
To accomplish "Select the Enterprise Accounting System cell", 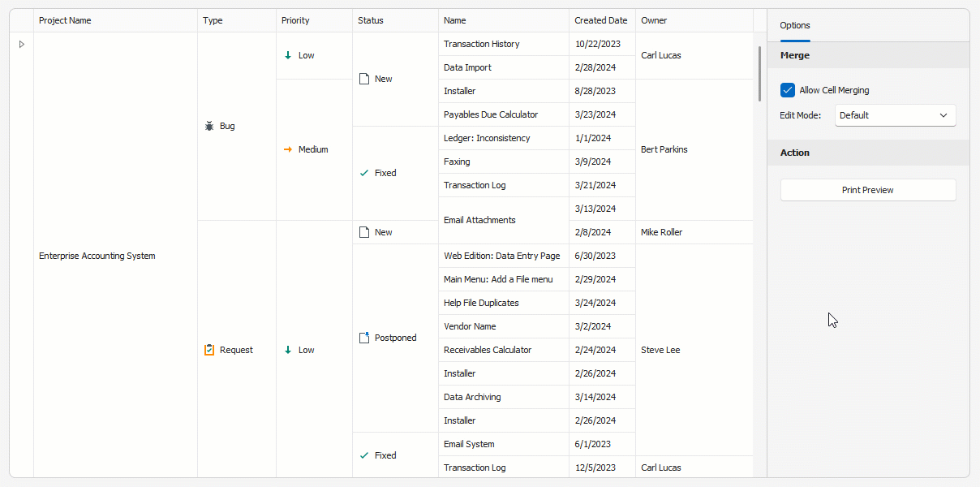I will pos(115,256).
